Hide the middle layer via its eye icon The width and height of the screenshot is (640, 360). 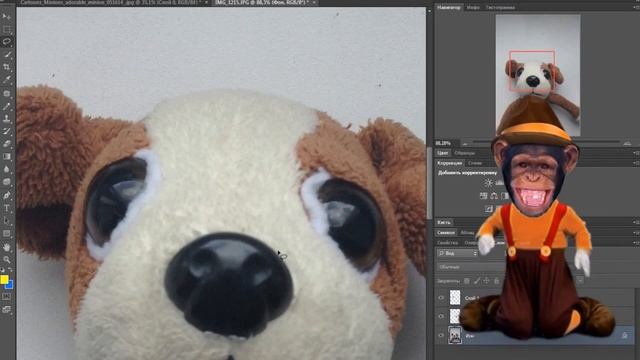tap(441, 316)
